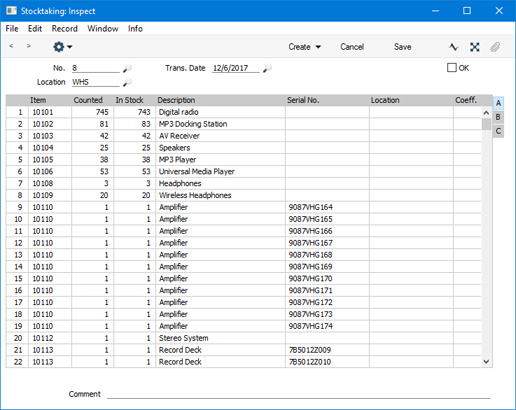The width and height of the screenshot is (516, 410).
Task: Expand the Create dropdown
Action: [305, 47]
